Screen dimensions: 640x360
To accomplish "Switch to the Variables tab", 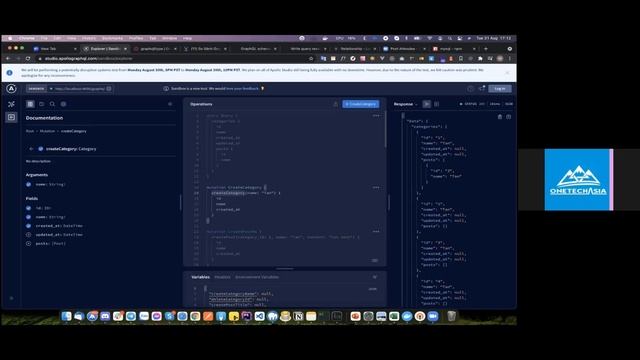I will pos(200,277).
